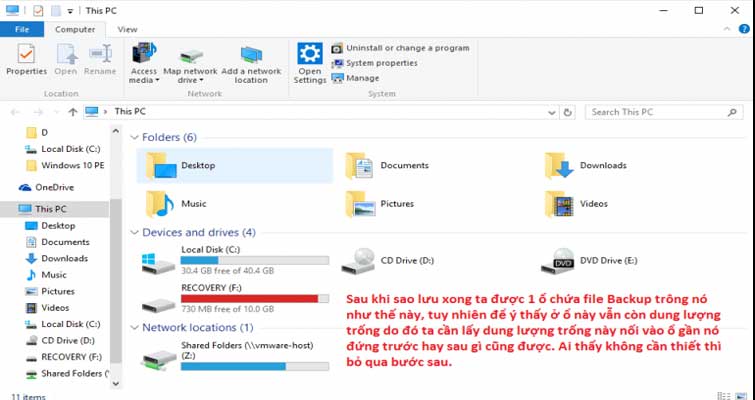Select the CD Drive (D:) in main pane
The width and height of the screenshot is (755, 400).
tap(388, 261)
